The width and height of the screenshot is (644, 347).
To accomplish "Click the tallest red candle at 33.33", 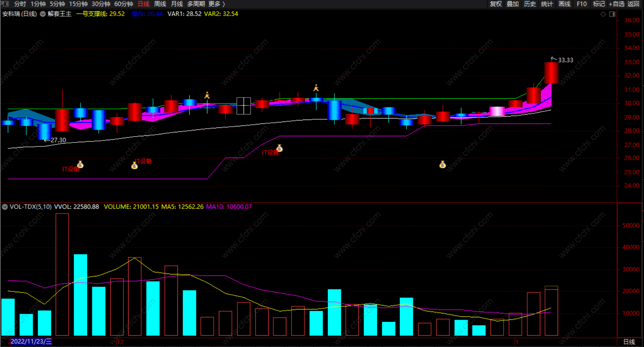I will [x=551, y=73].
